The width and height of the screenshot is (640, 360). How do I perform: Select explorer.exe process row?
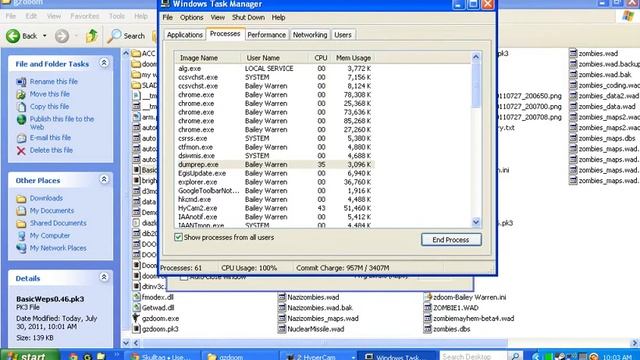coord(274,182)
